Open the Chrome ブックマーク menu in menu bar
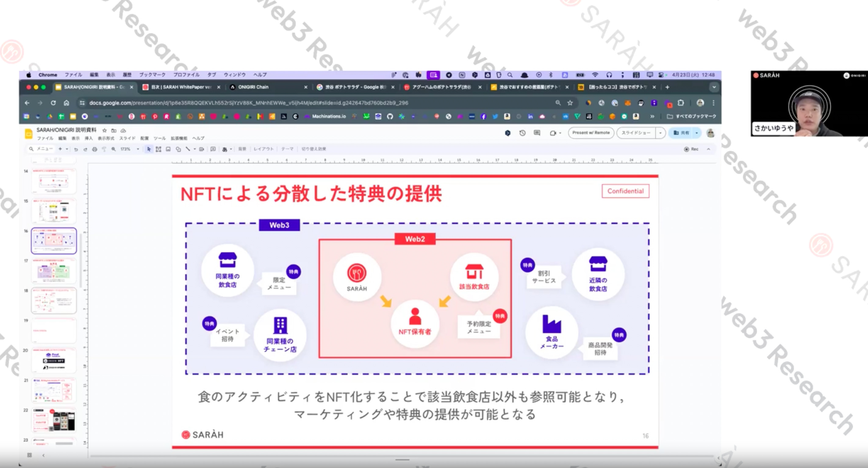868x468 pixels. pyautogui.click(x=152, y=75)
